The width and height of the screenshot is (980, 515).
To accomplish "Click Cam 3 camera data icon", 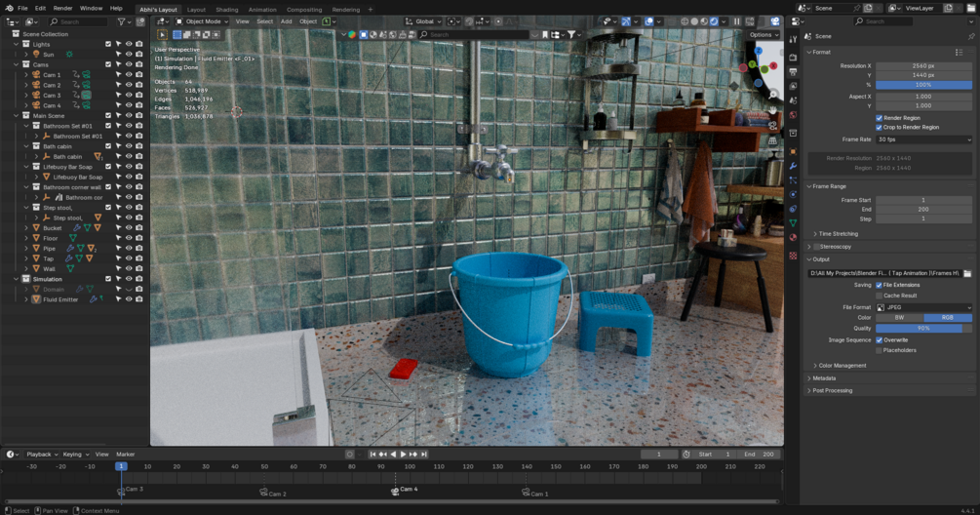I will [86, 95].
